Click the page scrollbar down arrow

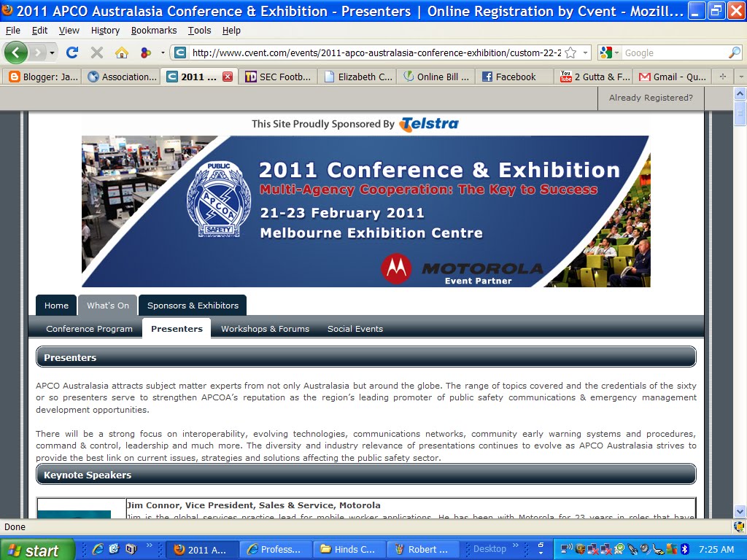point(740,511)
